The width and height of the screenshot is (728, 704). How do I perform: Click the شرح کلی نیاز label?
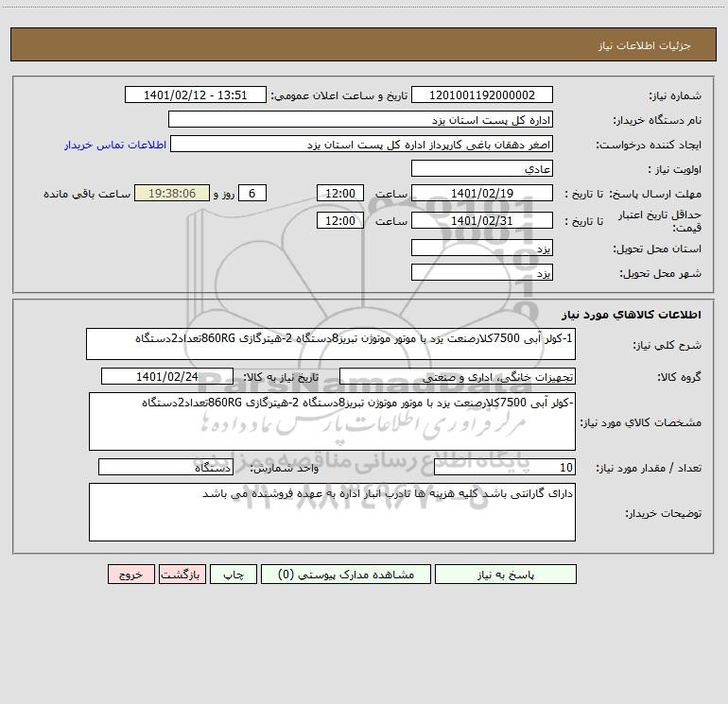point(667,345)
